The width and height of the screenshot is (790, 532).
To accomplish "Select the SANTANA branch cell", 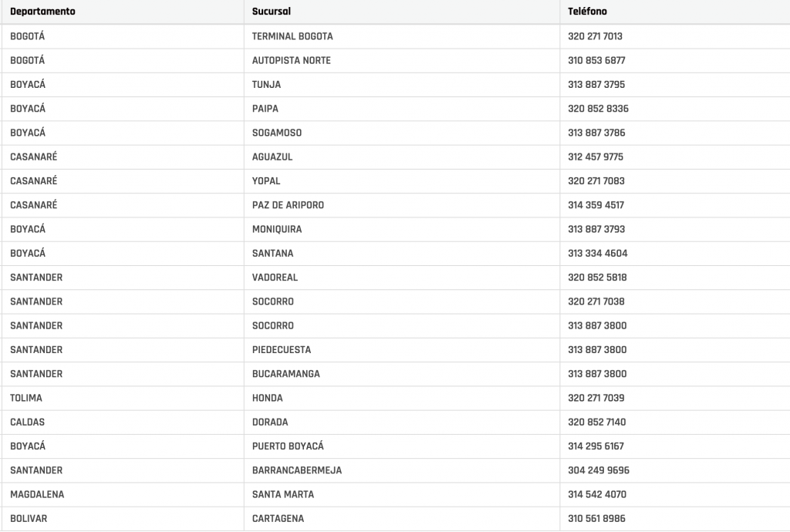I will pos(272,253).
